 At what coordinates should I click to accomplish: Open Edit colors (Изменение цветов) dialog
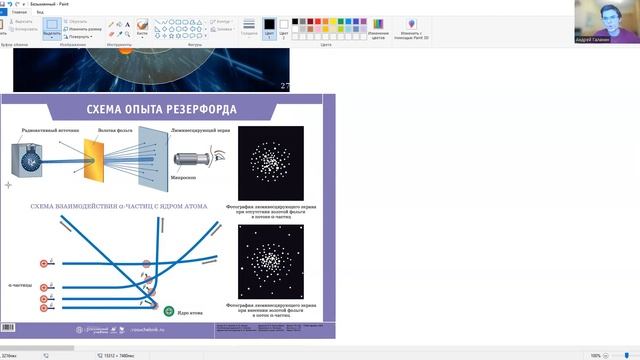[x=378, y=29]
